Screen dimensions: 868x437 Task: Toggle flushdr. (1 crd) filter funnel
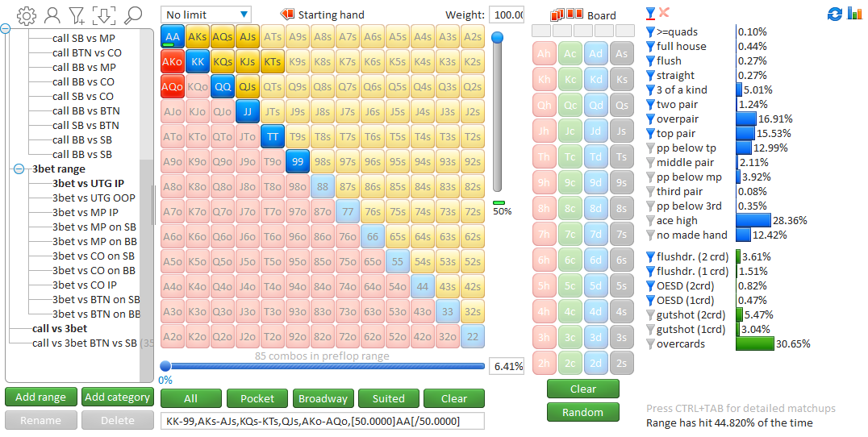[651, 271]
